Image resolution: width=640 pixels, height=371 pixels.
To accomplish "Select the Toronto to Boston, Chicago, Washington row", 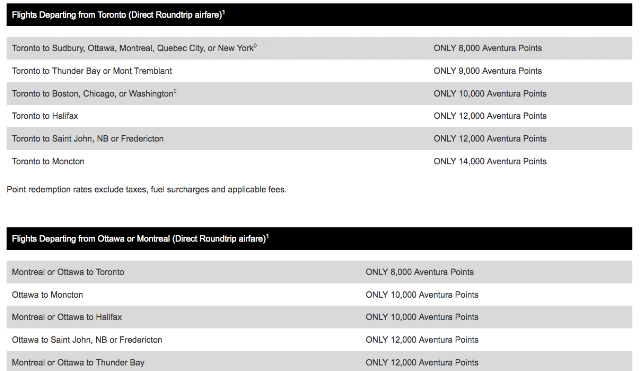I will [x=319, y=93].
